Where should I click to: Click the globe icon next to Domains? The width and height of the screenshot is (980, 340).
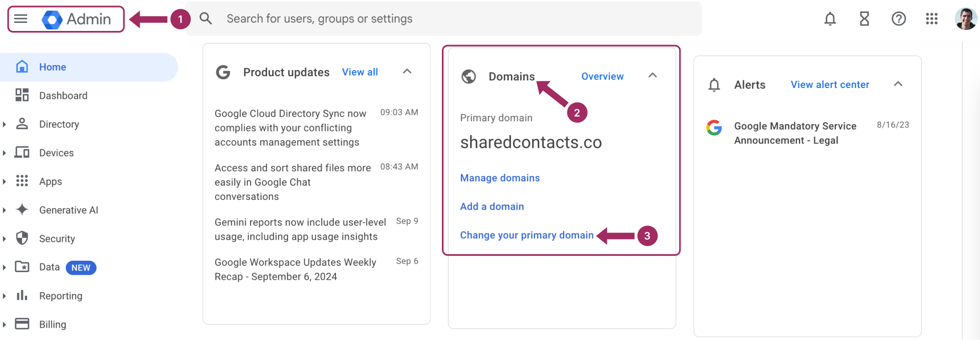coord(469,77)
